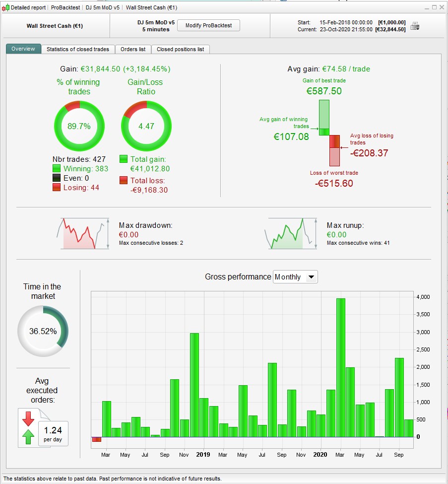Image resolution: width=448 pixels, height=484 pixels.
Task: Click the Total loss -€9,168.30 value
Action: 149,190
